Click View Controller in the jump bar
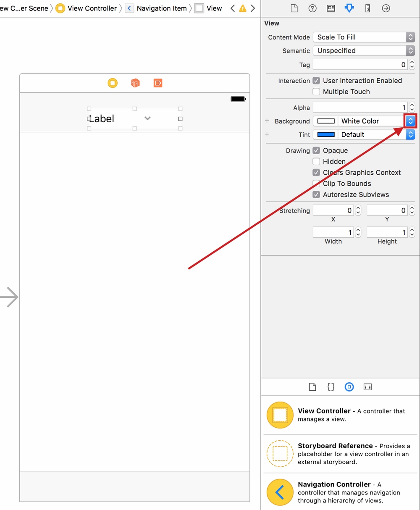The image size is (420, 510). pyautogui.click(x=92, y=8)
